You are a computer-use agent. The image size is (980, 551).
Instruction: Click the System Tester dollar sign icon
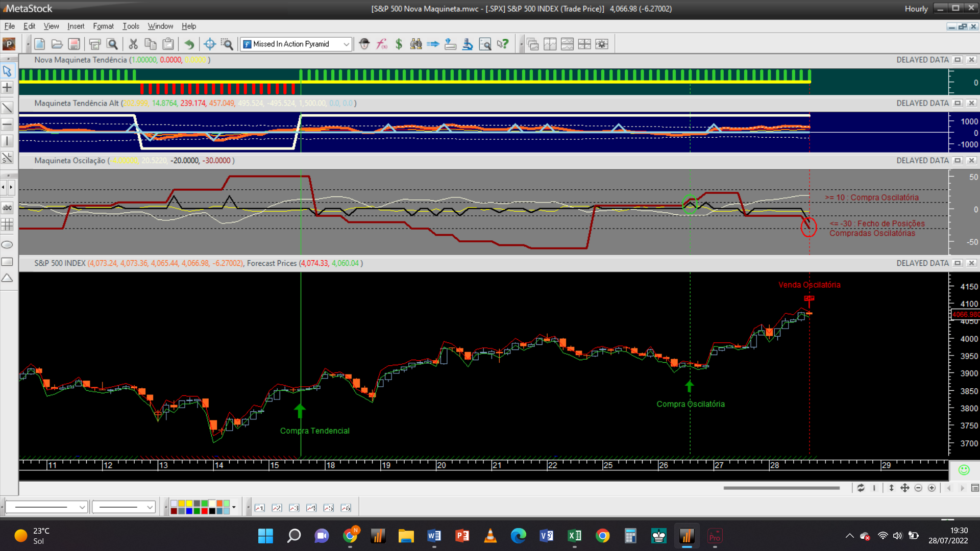[x=399, y=44]
